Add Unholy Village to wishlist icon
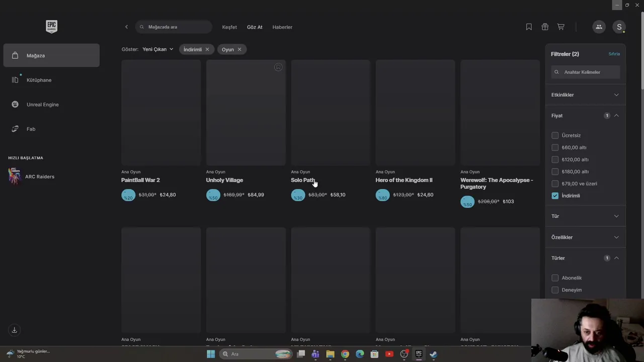Viewport: 644px width, 362px height. click(278, 67)
